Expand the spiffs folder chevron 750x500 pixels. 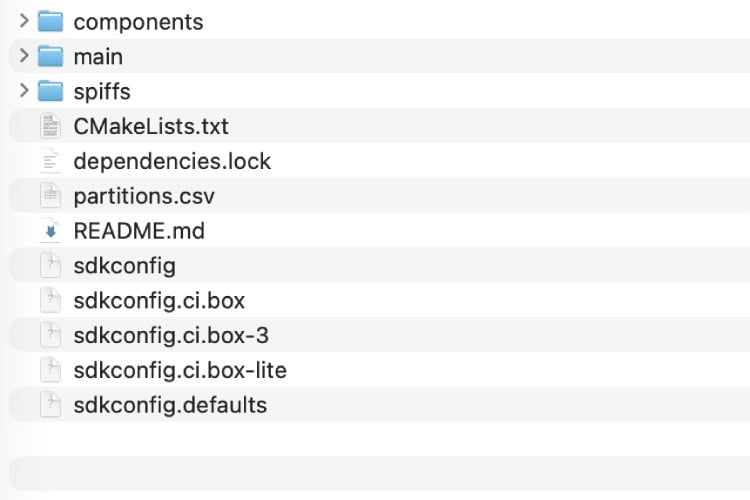pos(24,91)
